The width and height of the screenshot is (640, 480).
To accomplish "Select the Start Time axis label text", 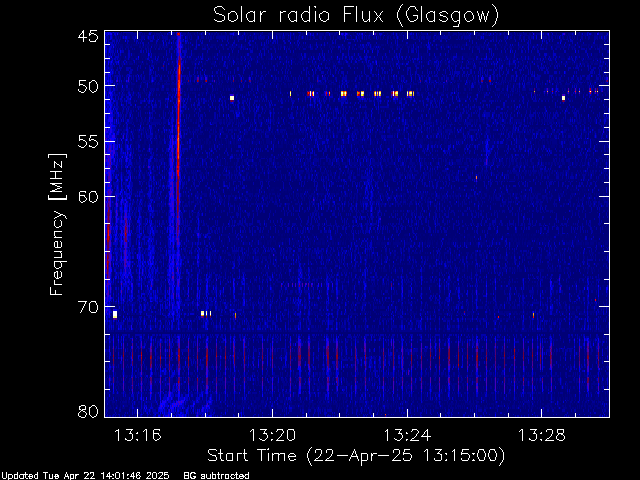I will 356,456.
